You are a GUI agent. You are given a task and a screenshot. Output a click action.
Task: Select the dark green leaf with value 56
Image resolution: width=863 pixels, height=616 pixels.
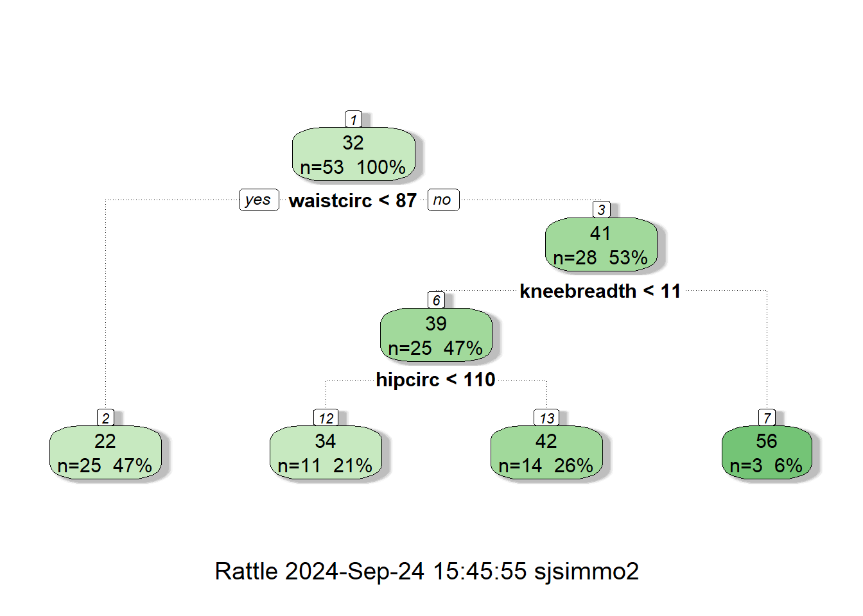767,453
